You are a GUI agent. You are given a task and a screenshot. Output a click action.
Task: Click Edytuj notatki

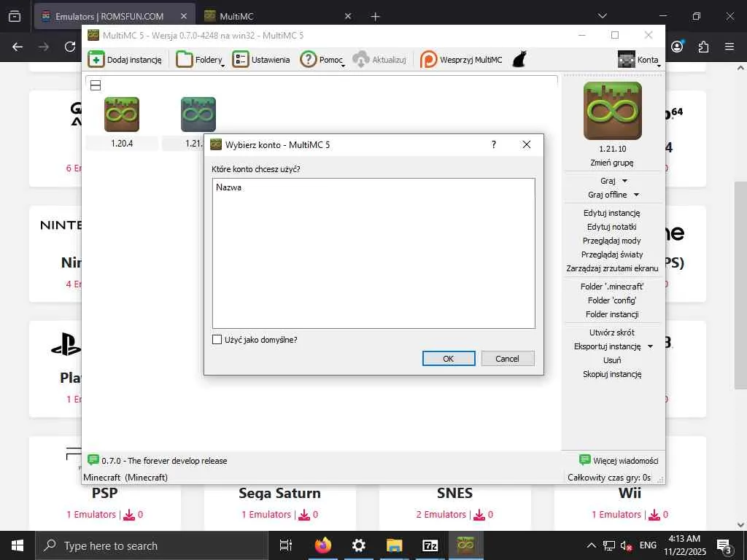pyautogui.click(x=612, y=227)
